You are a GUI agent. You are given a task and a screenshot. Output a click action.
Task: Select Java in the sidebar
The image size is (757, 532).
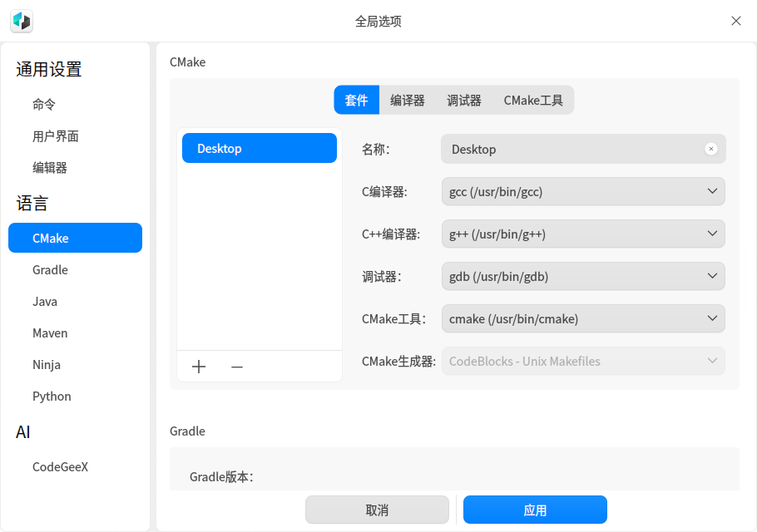tap(76, 302)
